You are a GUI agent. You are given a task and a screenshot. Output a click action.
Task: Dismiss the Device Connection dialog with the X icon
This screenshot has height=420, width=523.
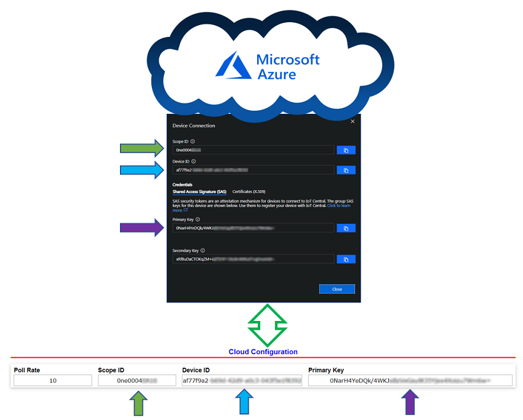click(x=353, y=121)
